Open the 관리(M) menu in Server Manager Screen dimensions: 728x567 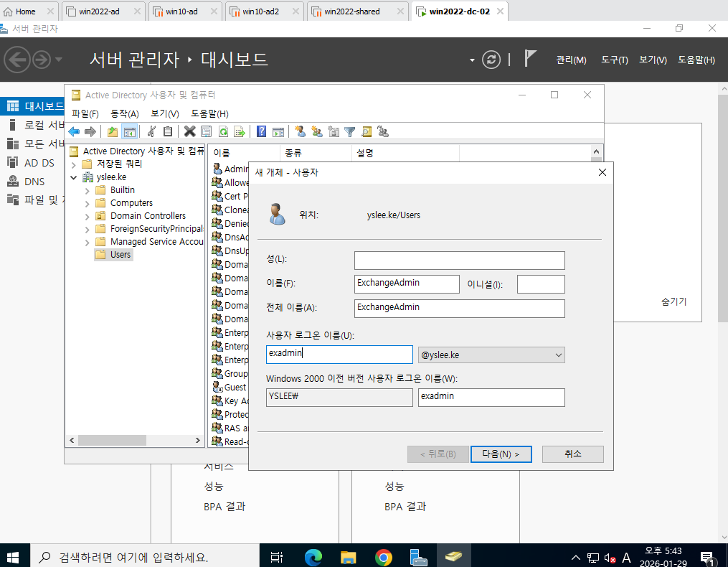(x=571, y=60)
